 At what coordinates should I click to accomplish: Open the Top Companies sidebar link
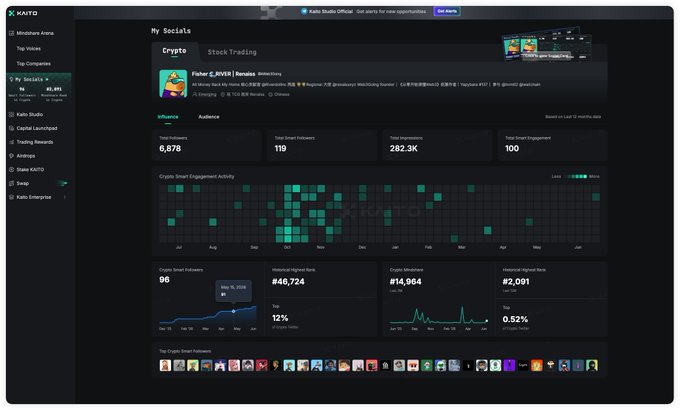coord(33,64)
